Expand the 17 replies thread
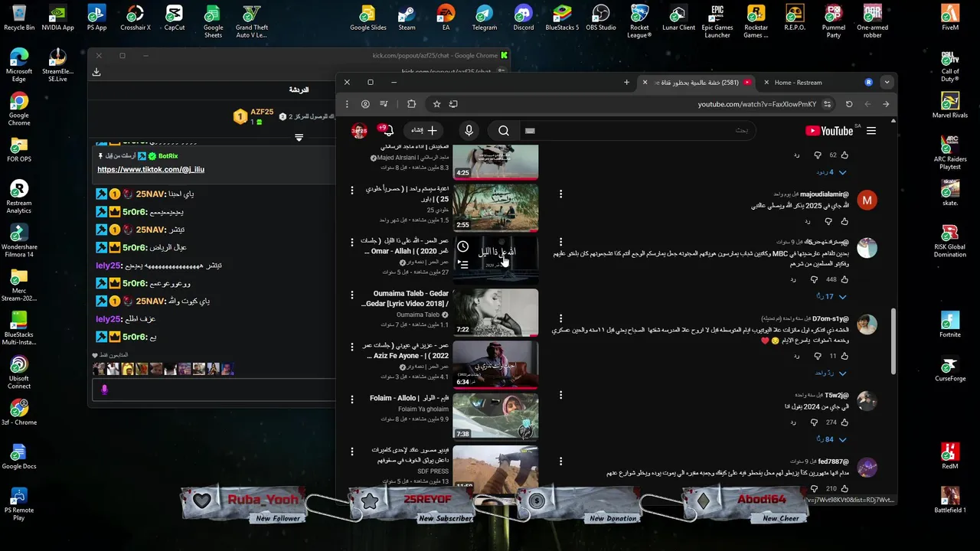980x551 pixels. [831, 297]
